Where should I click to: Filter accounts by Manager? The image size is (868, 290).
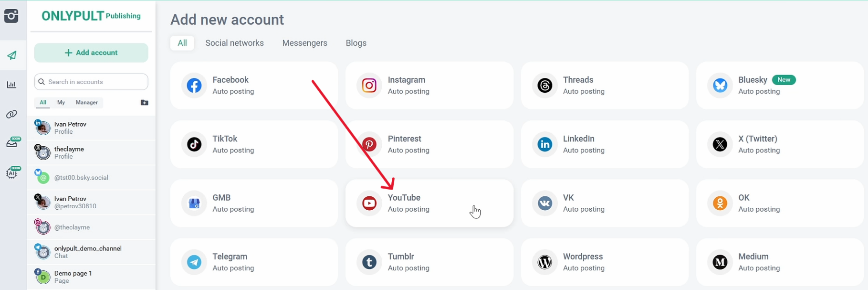point(86,103)
